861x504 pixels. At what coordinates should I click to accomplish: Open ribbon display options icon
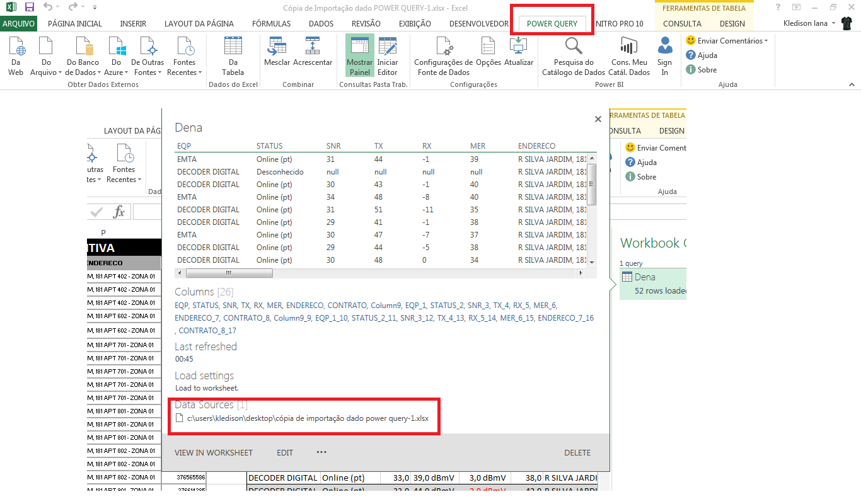pyautogui.click(x=797, y=7)
